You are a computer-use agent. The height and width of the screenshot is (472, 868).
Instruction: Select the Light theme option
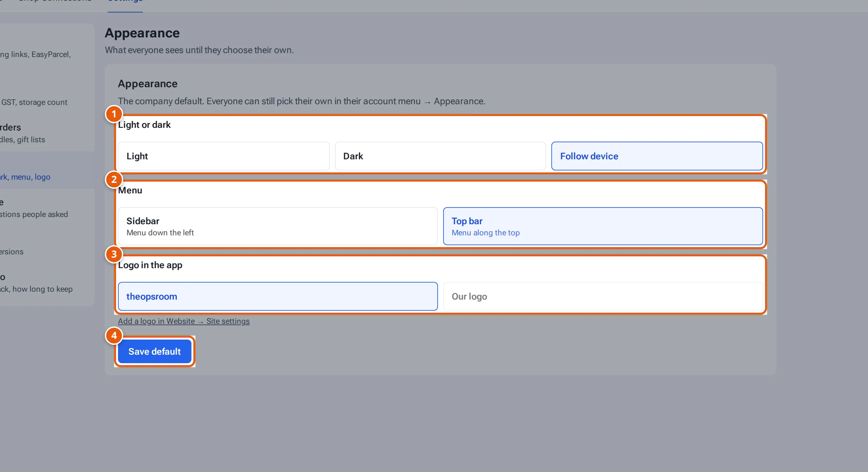[x=224, y=156]
